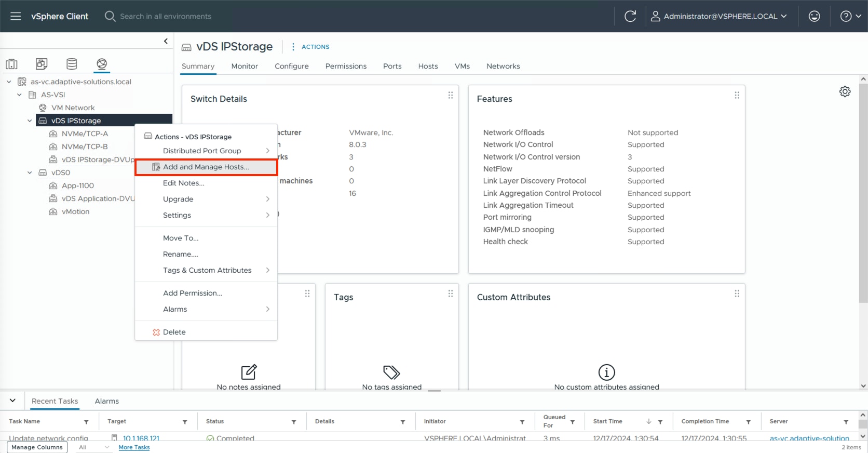Click the note icon in the Notes card
This screenshot has width=868, height=453.
tap(249, 372)
